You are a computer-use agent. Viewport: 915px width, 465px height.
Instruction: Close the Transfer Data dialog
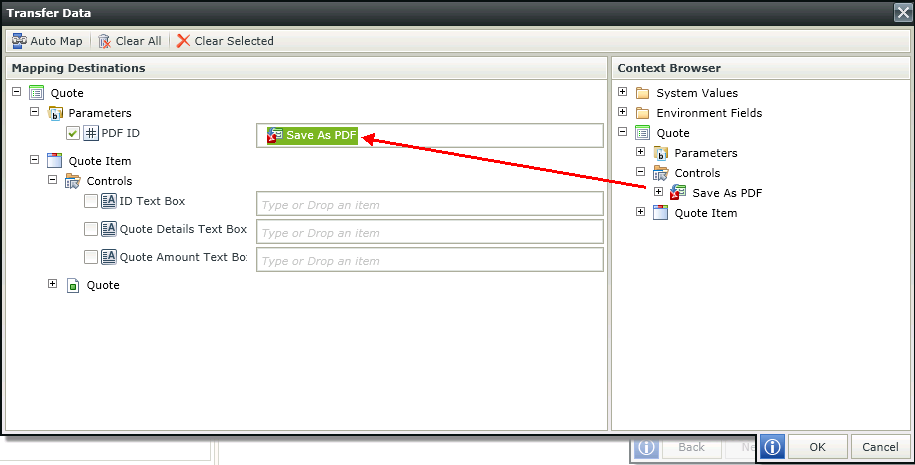(903, 13)
